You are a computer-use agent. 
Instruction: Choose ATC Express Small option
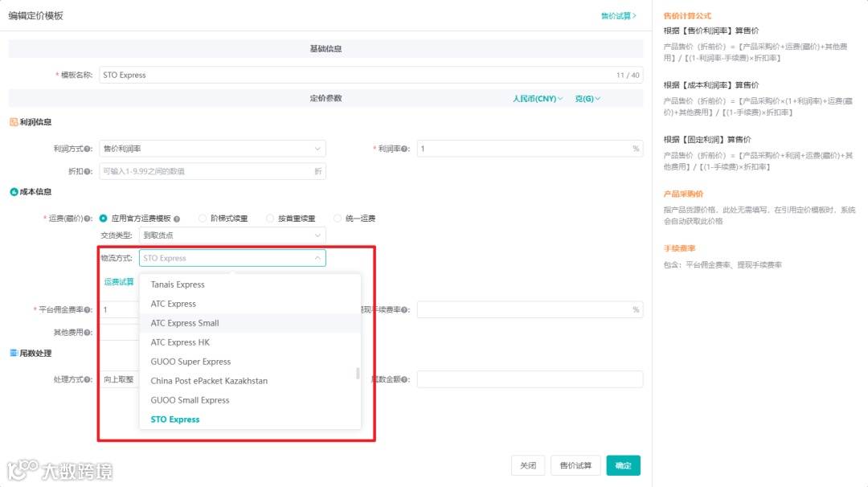click(250, 323)
